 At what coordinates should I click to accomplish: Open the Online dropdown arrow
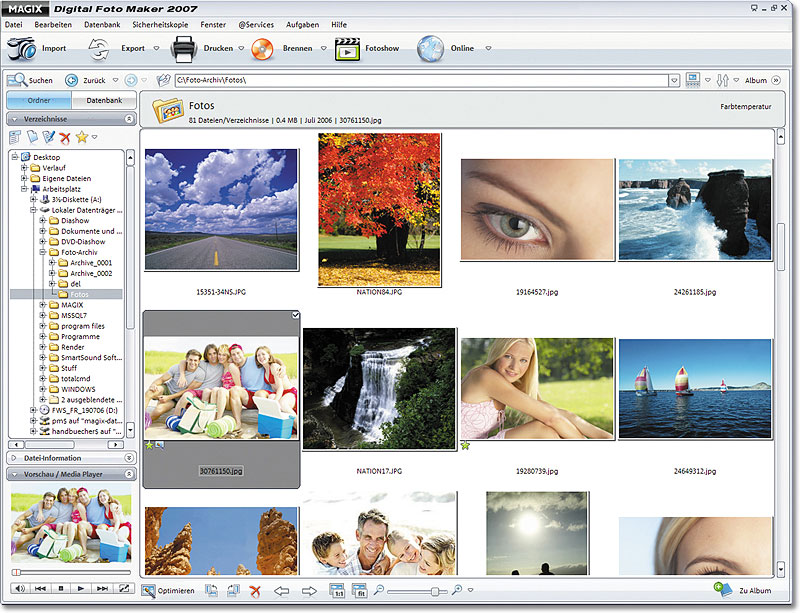click(488, 48)
